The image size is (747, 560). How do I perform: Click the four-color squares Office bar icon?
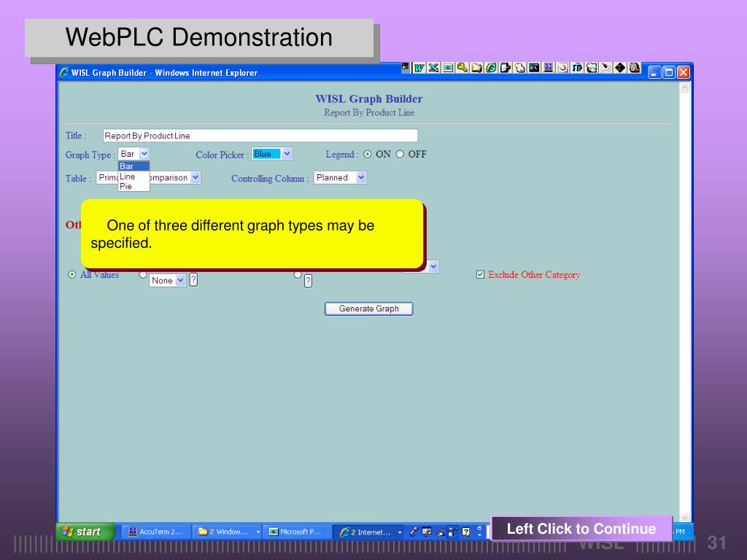pyautogui.click(x=405, y=66)
